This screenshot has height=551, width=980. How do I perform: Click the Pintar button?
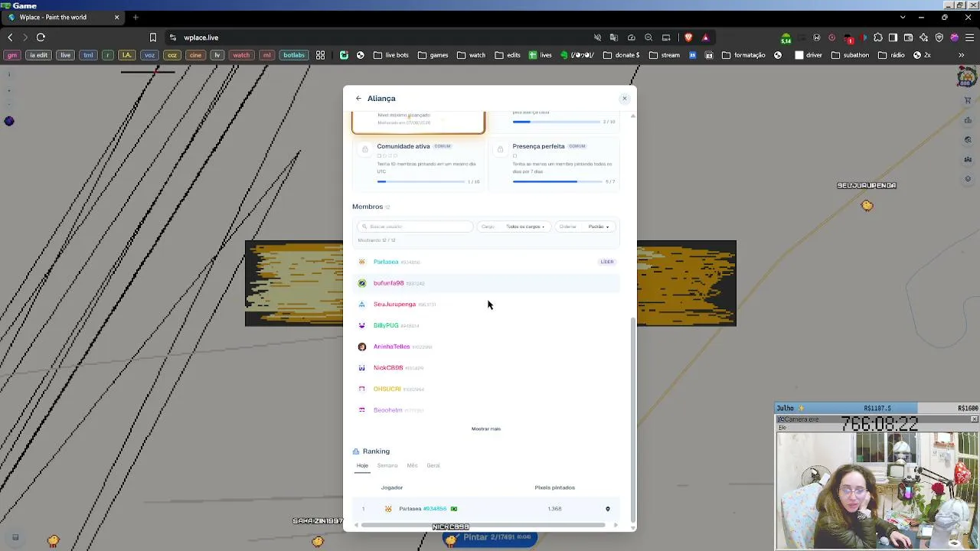click(x=490, y=538)
